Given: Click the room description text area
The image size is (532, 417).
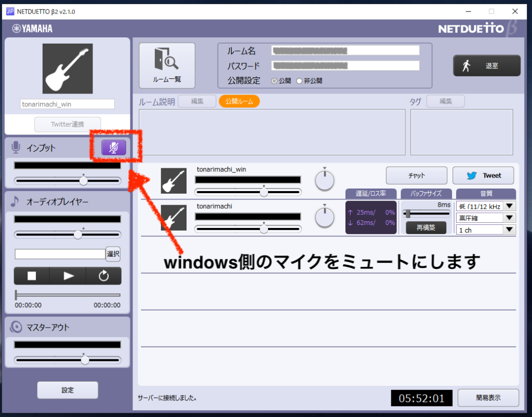Looking at the screenshot, I should [x=272, y=132].
